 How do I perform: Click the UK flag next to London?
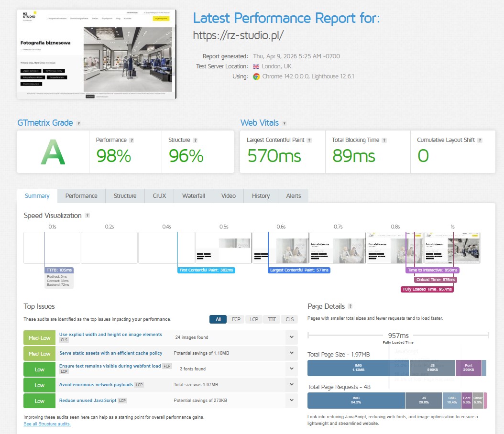256,67
